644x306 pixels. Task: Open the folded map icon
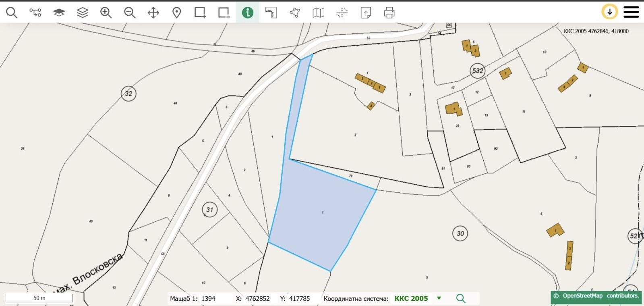(x=318, y=12)
